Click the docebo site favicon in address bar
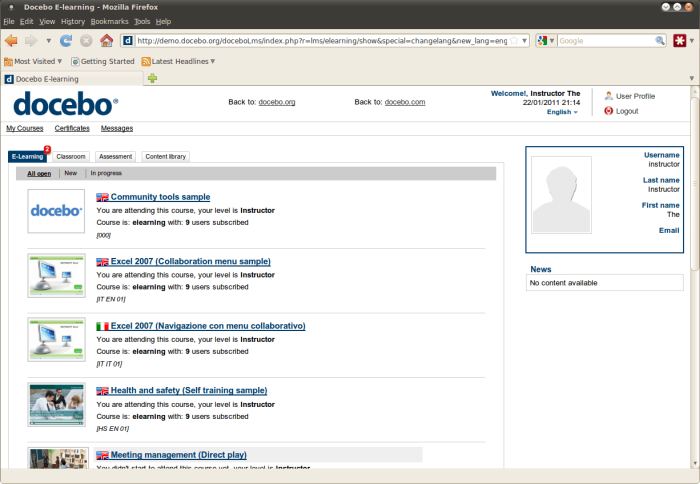This screenshot has width=700, height=484. [x=128, y=41]
